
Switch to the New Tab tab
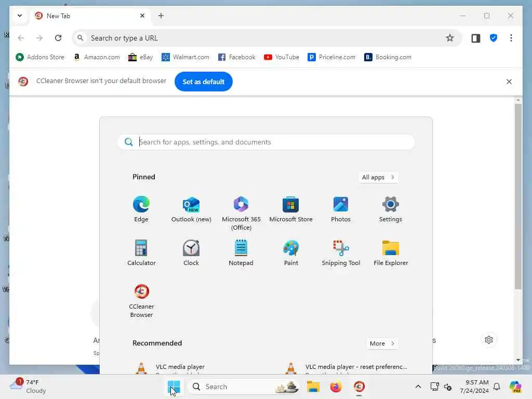pyautogui.click(x=90, y=16)
